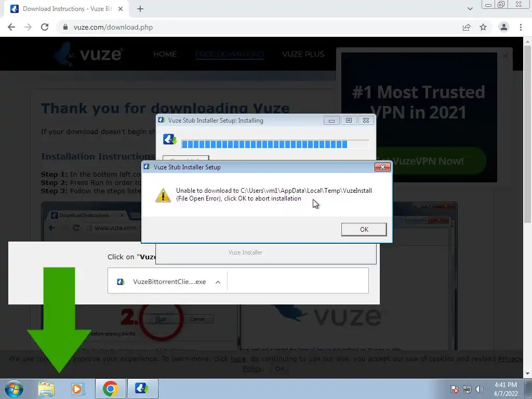Click the Chrome forward arrow
532x399 pixels.
click(28, 27)
